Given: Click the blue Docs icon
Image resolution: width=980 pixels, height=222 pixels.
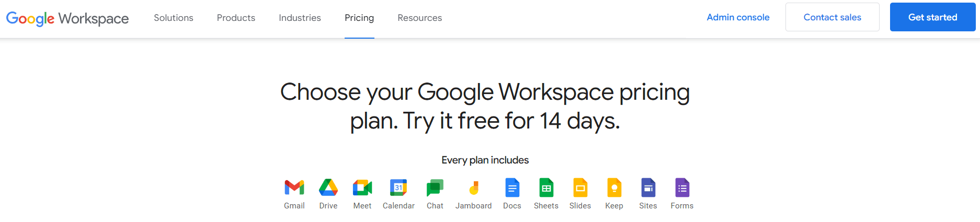Looking at the screenshot, I should click(512, 188).
